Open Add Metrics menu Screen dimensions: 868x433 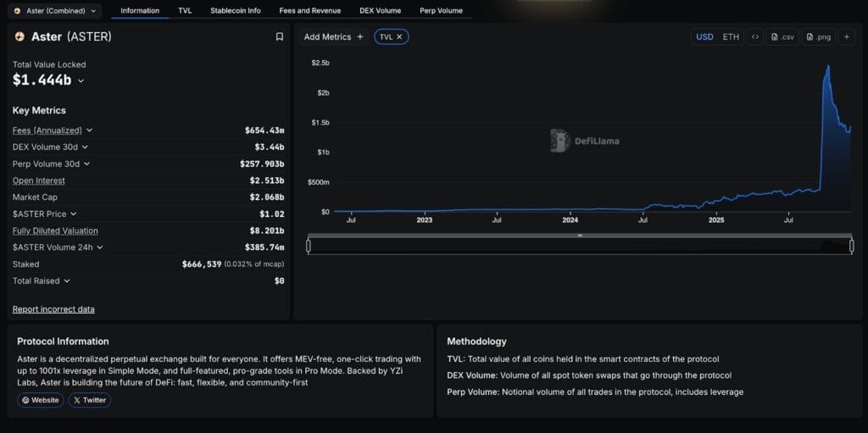coord(334,36)
